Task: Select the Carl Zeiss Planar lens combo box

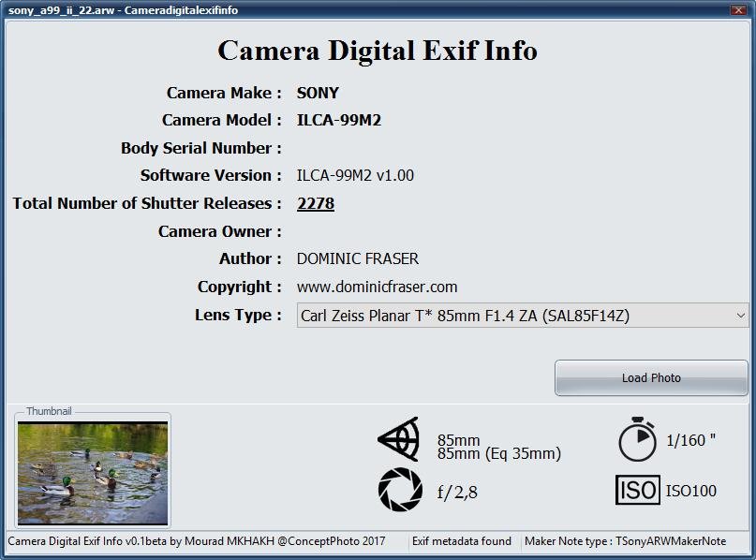Action: click(523, 316)
